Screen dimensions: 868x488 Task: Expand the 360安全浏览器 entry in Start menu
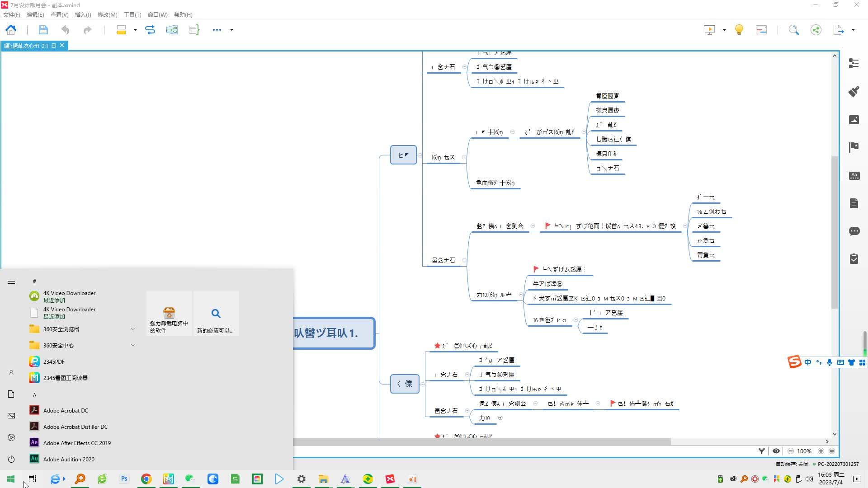[133, 329]
